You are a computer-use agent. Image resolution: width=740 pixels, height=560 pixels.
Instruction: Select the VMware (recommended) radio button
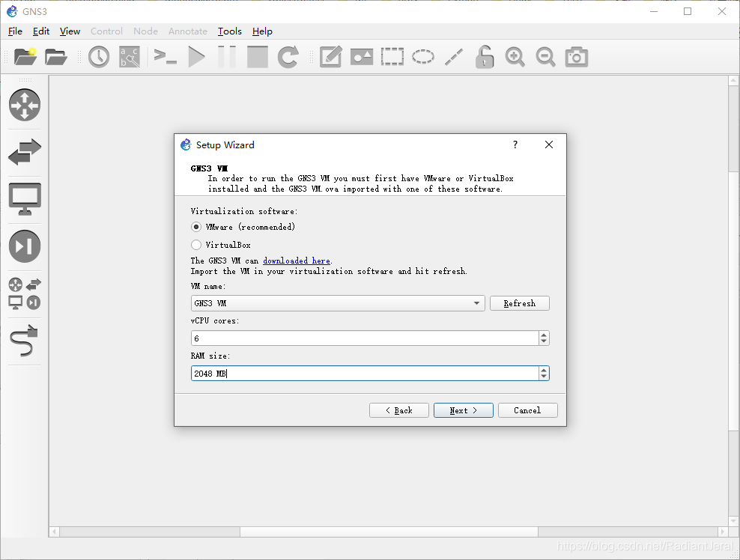(195, 227)
